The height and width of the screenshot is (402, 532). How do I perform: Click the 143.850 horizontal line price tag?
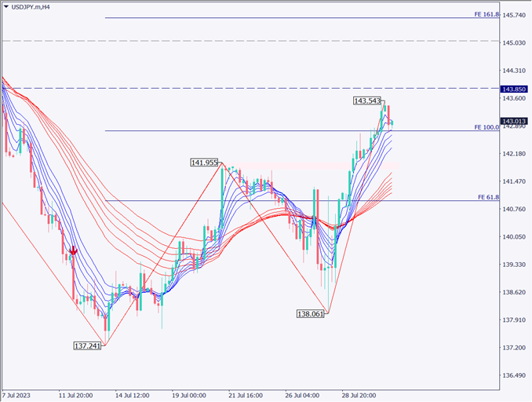[515, 89]
